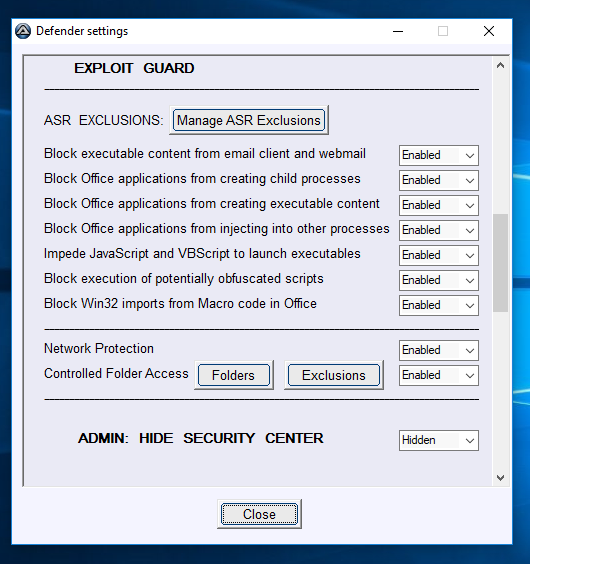Open dropdown for Block Win32 imports from Macro
The image size is (614, 564).
coord(439,306)
